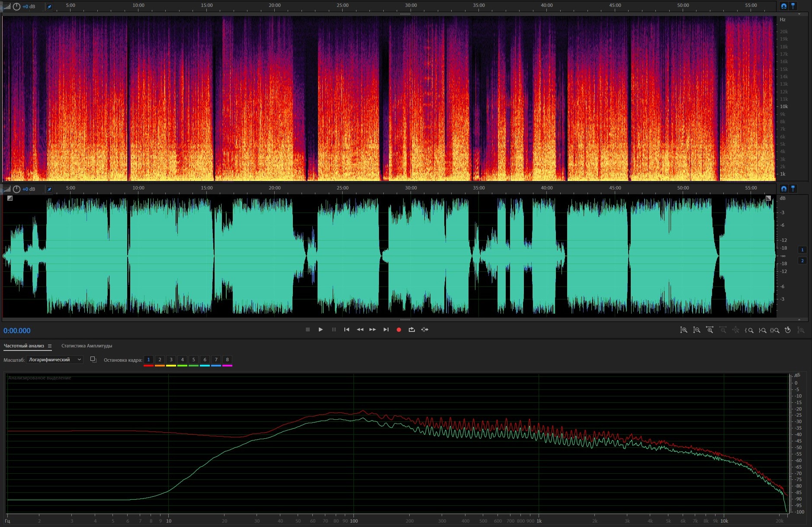Click the reset zoom stopwatch icon
Image resolution: width=812 pixels, height=527 pixels.
point(788,330)
